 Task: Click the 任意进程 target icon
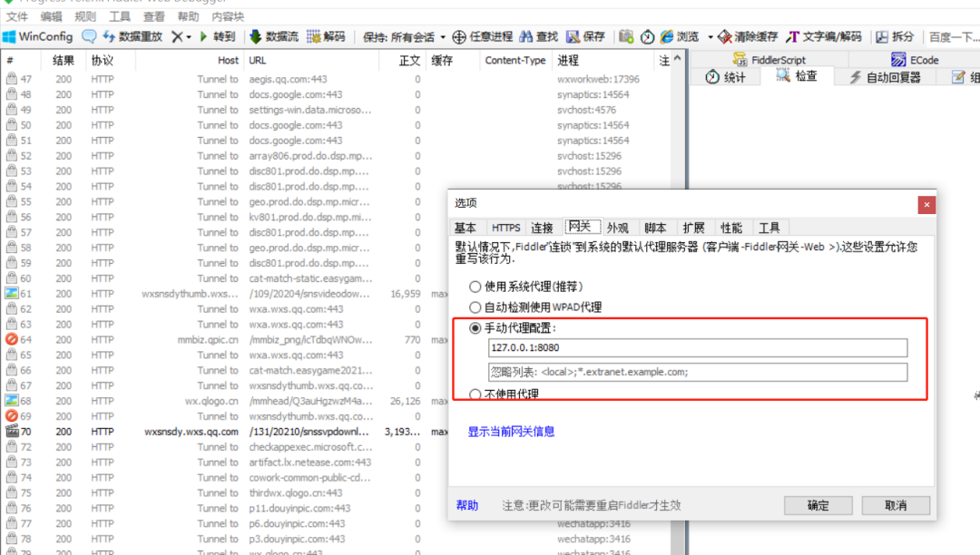click(459, 37)
